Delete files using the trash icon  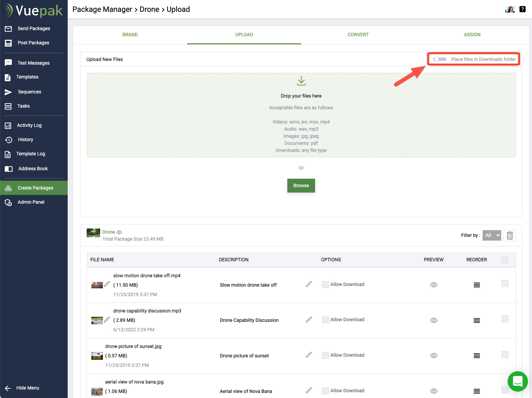510,236
